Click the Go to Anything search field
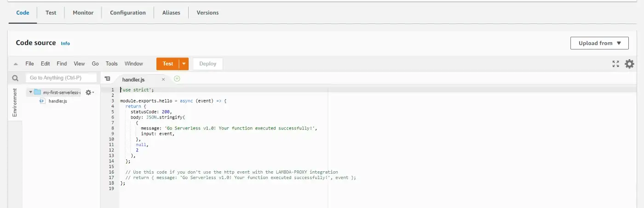 click(x=62, y=78)
